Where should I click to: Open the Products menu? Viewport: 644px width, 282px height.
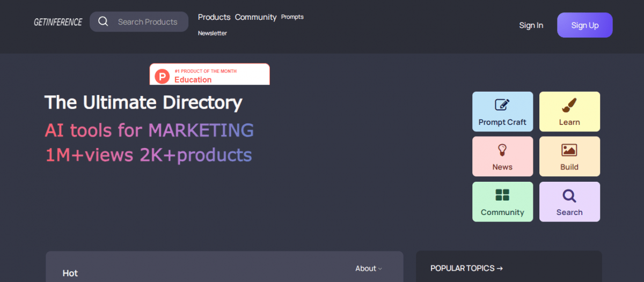(x=214, y=17)
